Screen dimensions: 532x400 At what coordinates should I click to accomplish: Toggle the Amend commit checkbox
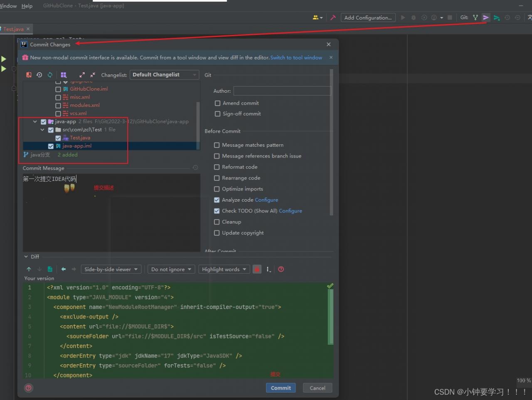[217, 103]
